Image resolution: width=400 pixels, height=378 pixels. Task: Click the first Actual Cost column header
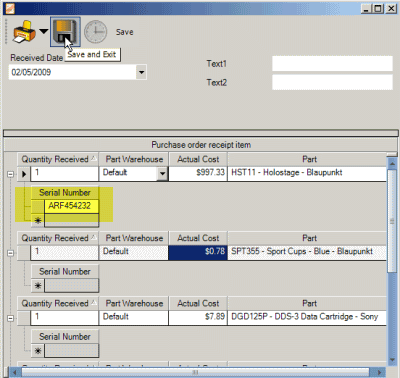(198, 159)
